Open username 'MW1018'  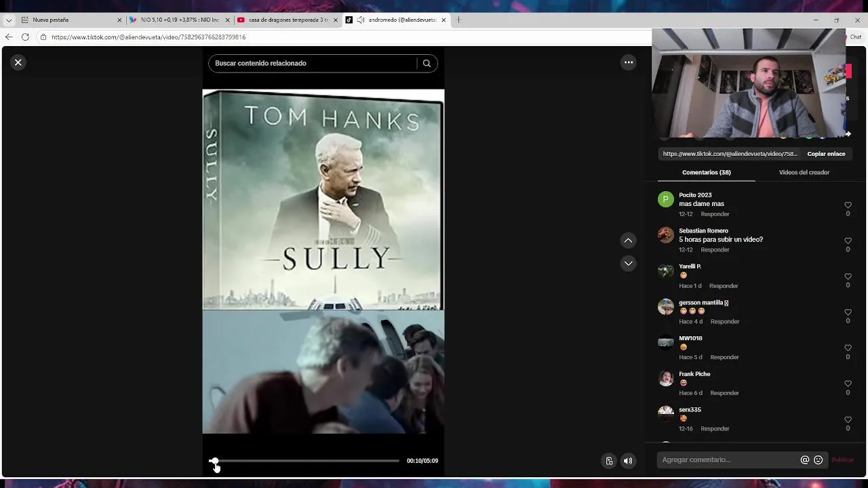(x=690, y=338)
